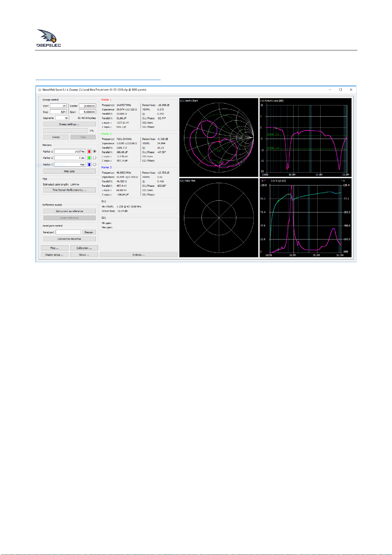392x555 pixels.
Task: Open Marker 2 green color swatch
Action: pos(89,158)
